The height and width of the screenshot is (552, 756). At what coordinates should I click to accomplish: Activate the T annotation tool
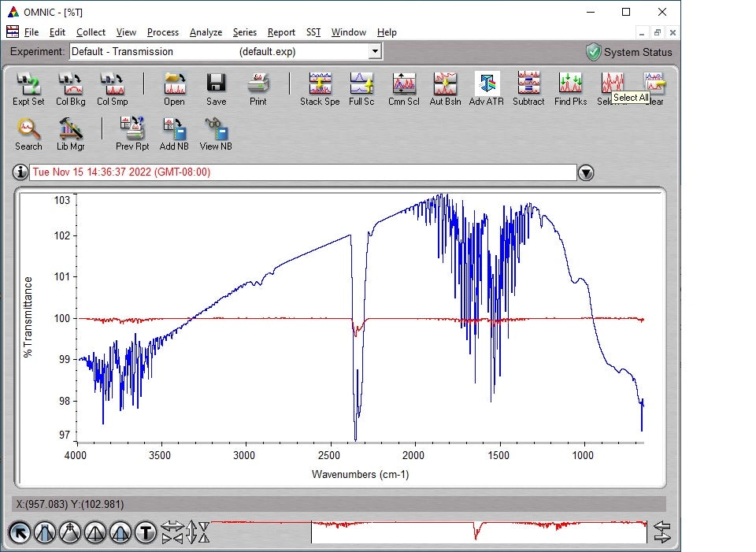pyautogui.click(x=146, y=533)
